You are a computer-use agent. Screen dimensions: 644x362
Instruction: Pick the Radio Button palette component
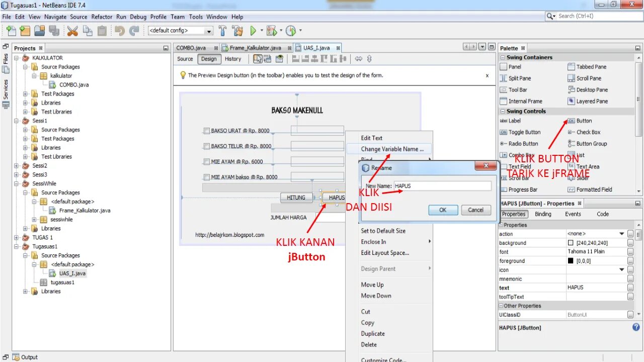[x=523, y=143]
